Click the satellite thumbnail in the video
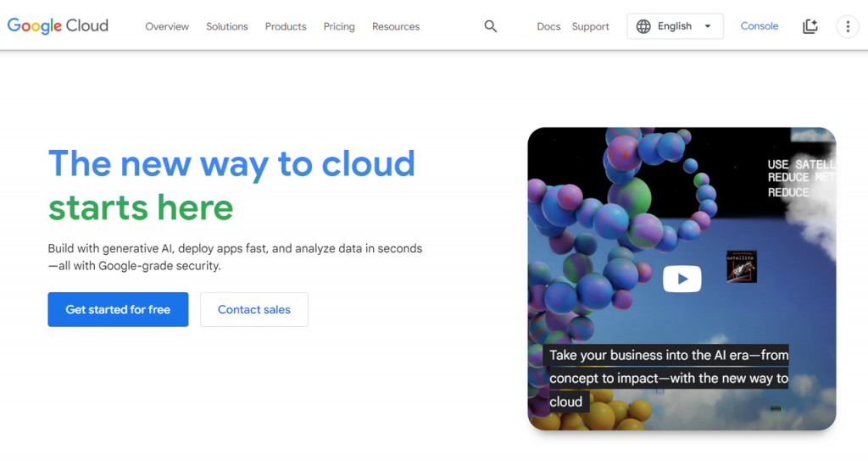 point(741,267)
